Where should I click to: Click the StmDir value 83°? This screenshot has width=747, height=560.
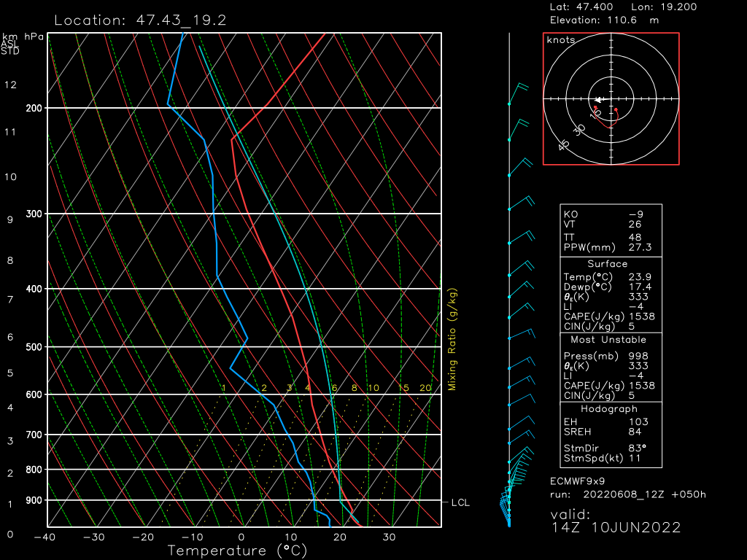[638, 448]
